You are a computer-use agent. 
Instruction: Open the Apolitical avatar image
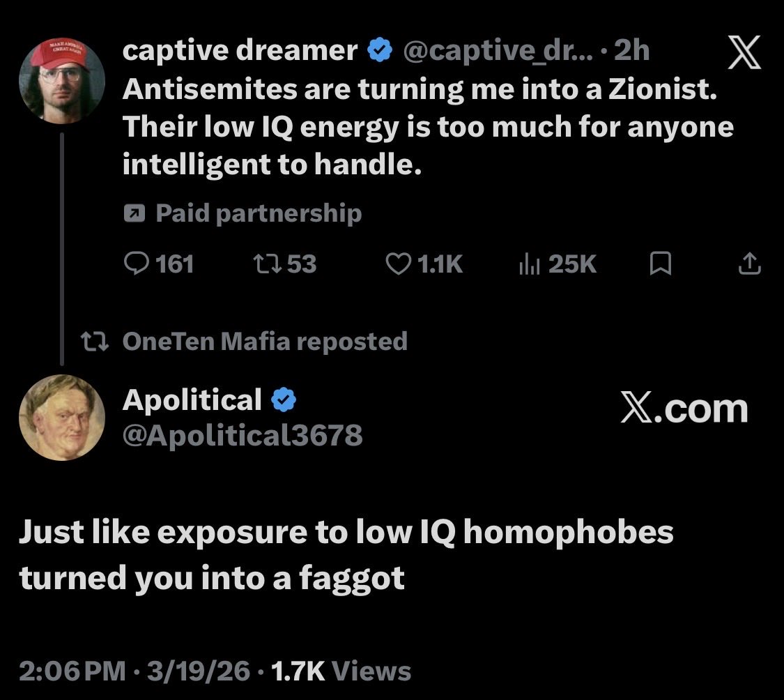(x=61, y=417)
